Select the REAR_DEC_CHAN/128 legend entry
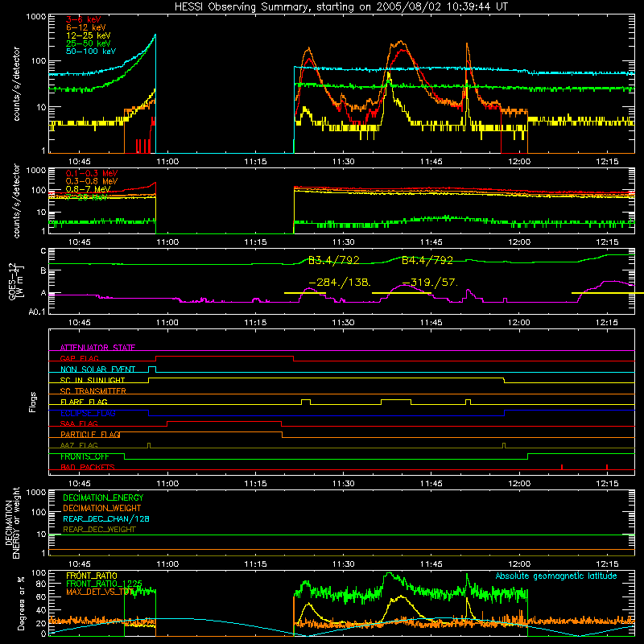This screenshot has width=644, height=644. pos(106,518)
